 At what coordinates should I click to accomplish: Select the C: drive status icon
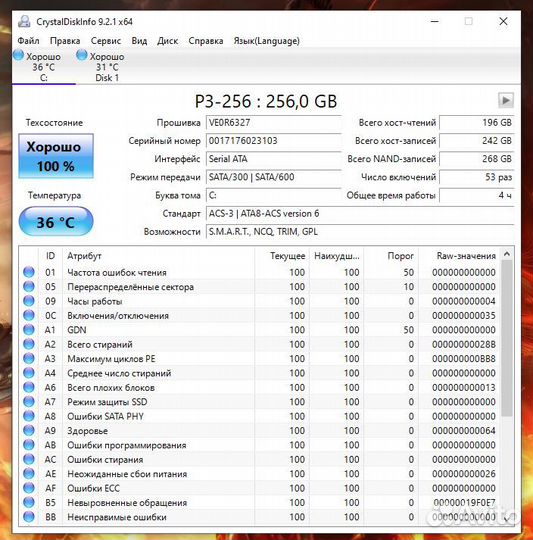[x=18, y=55]
